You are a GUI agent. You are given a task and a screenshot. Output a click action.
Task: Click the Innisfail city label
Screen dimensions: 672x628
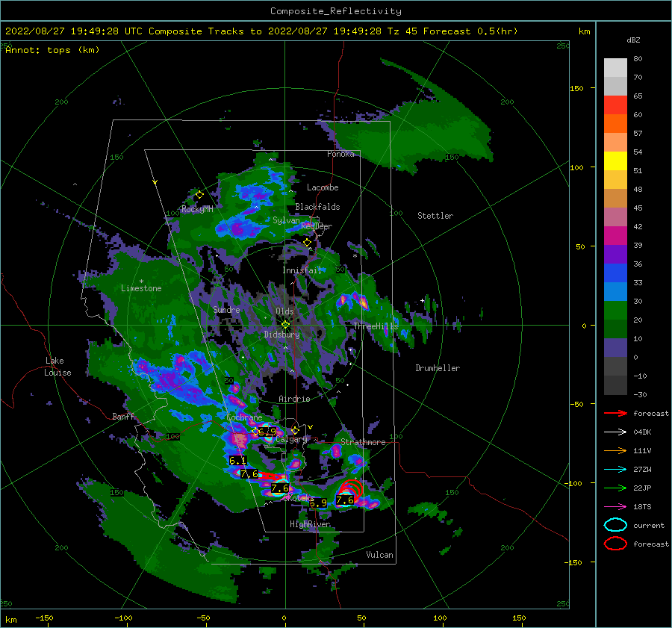302,270
